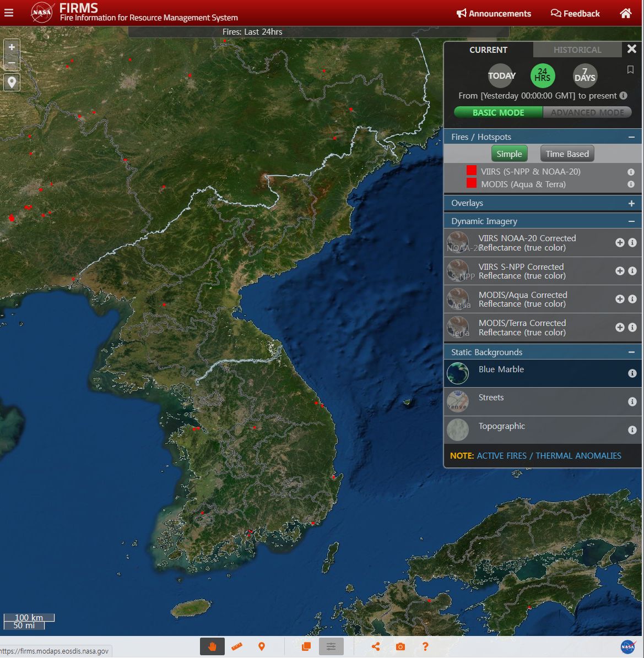Image resolution: width=644 pixels, height=658 pixels.
Task: Select the Topographic background
Action: pyautogui.click(x=543, y=429)
